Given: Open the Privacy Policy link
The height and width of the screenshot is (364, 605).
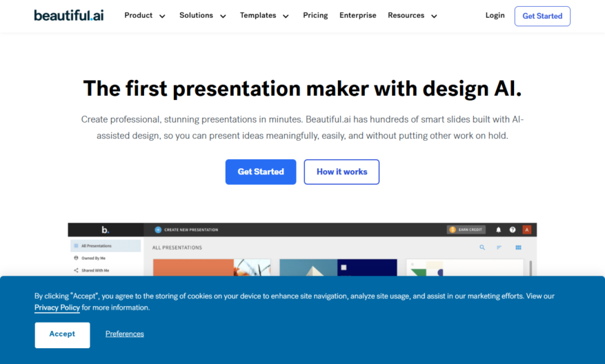Looking at the screenshot, I should tap(57, 307).
